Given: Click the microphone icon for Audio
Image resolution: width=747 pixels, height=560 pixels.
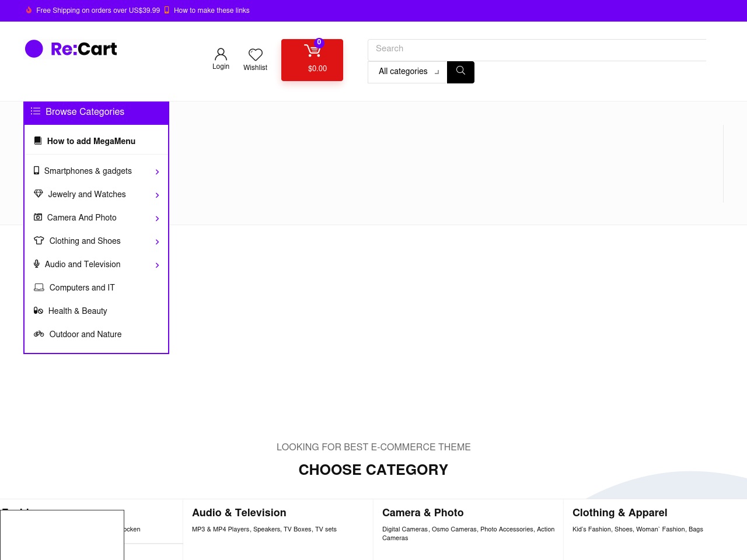Looking at the screenshot, I should pyautogui.click(x=37, y=264).
